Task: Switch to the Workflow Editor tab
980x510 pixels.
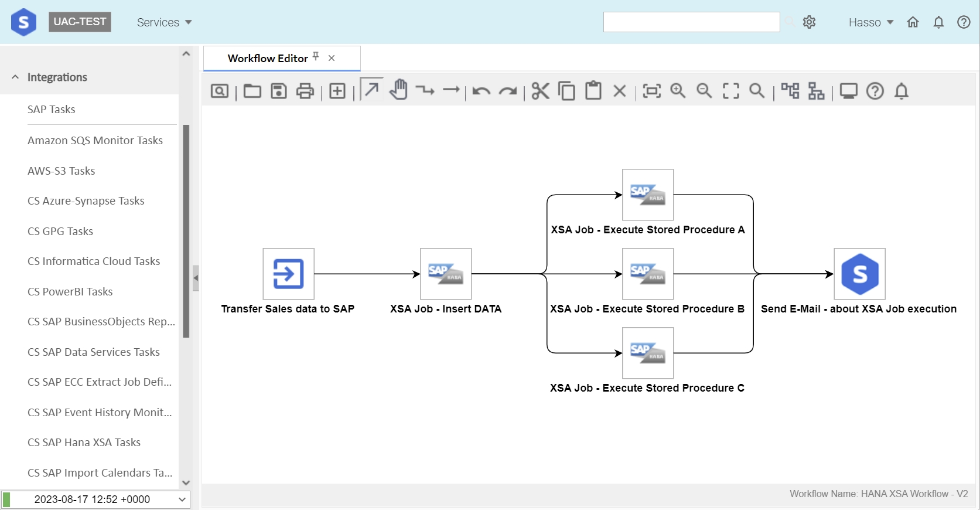Action: point(268,58)
